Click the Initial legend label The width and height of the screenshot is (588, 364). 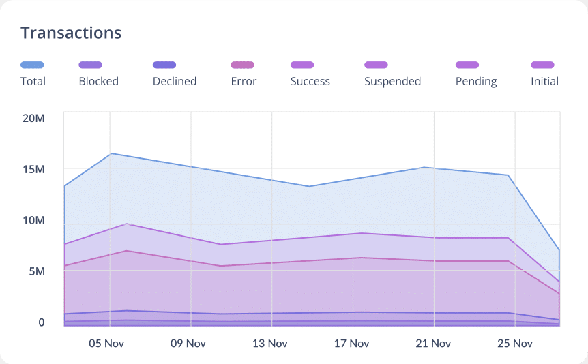point(544,82)
